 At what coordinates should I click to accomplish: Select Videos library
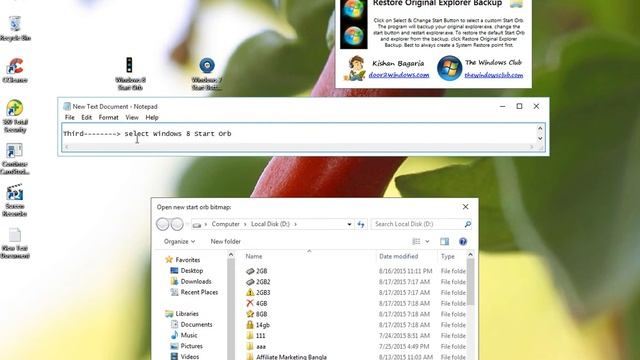click(x=184, y=356)
